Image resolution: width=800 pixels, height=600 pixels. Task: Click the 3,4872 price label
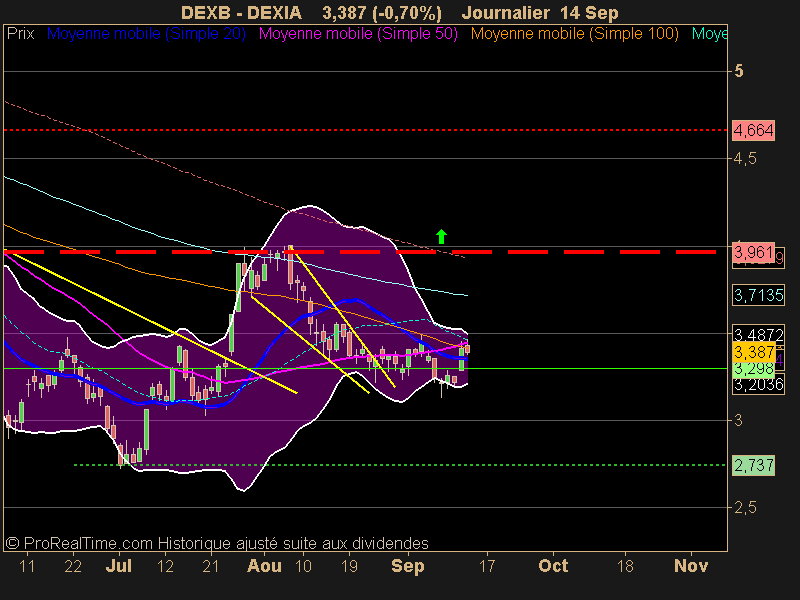point(758,334)
